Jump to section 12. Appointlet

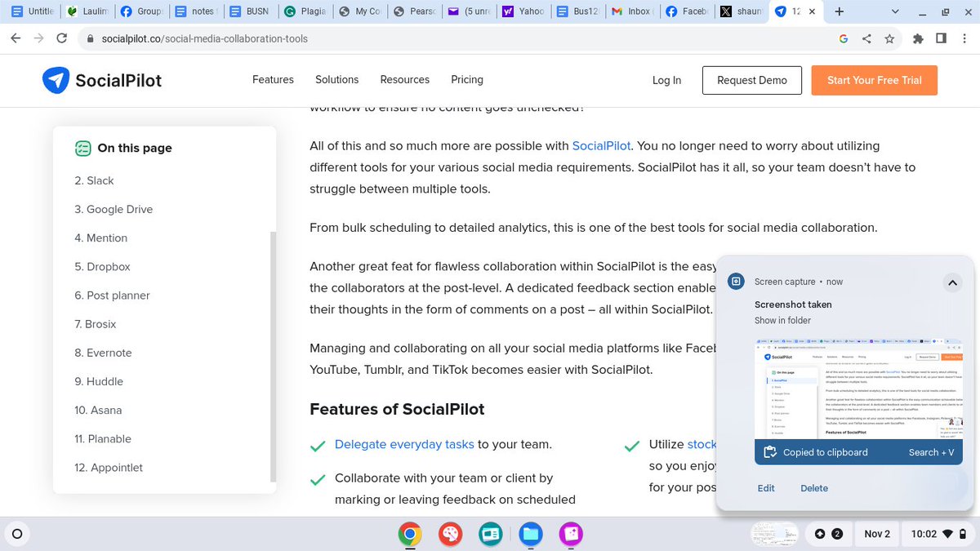tap(109, 467)
